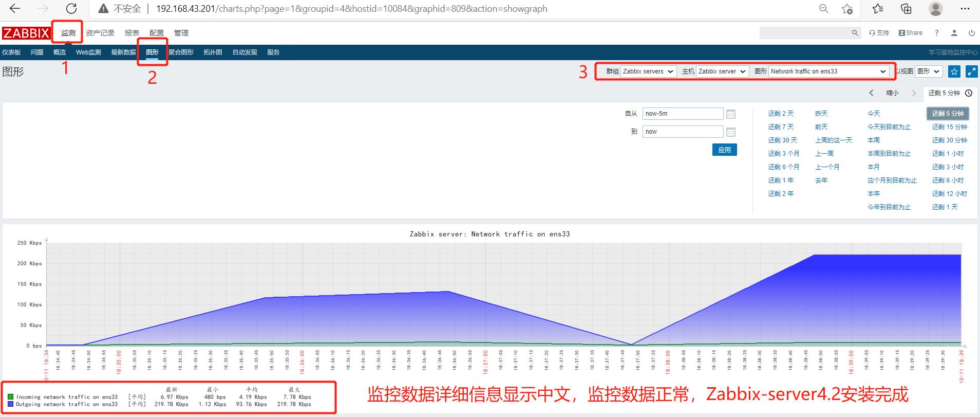Screen dimensions: 980x417
Task: Open the 支持 support link
Action: 879,33
